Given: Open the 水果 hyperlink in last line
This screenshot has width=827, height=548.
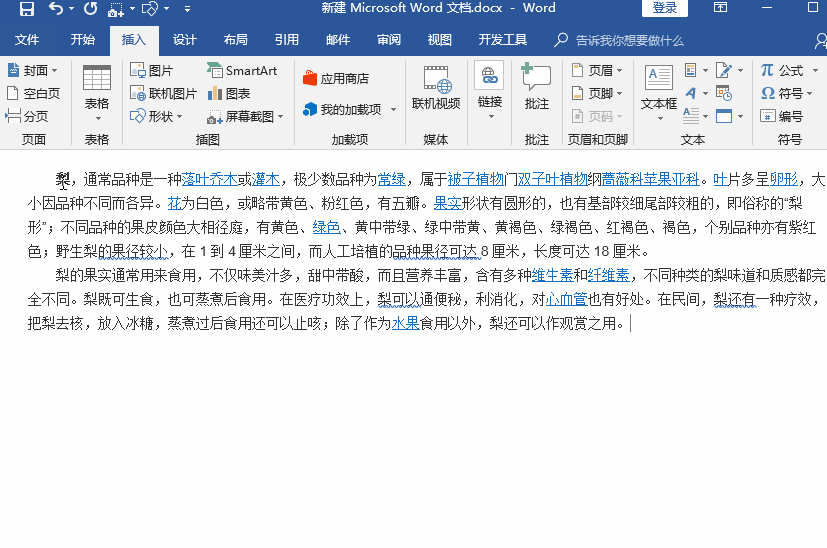Looking at the screenshot, I should tap(405, 323).
